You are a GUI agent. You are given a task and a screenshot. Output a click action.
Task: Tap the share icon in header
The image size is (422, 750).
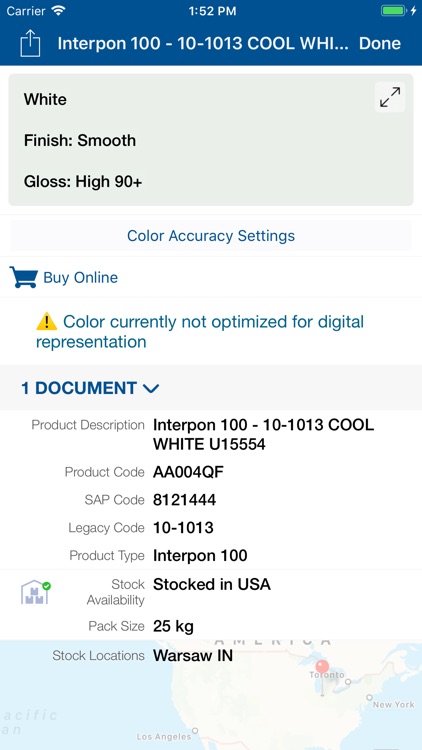(x=30, y=44)
